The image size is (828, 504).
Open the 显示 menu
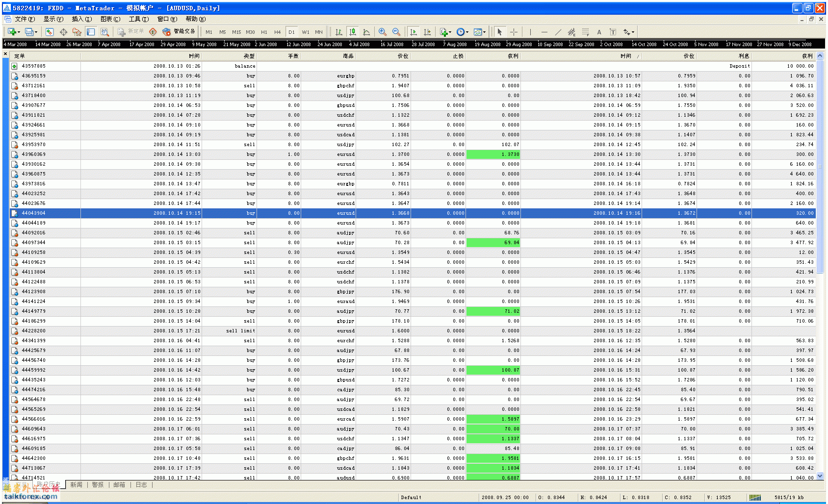(53, 19)
